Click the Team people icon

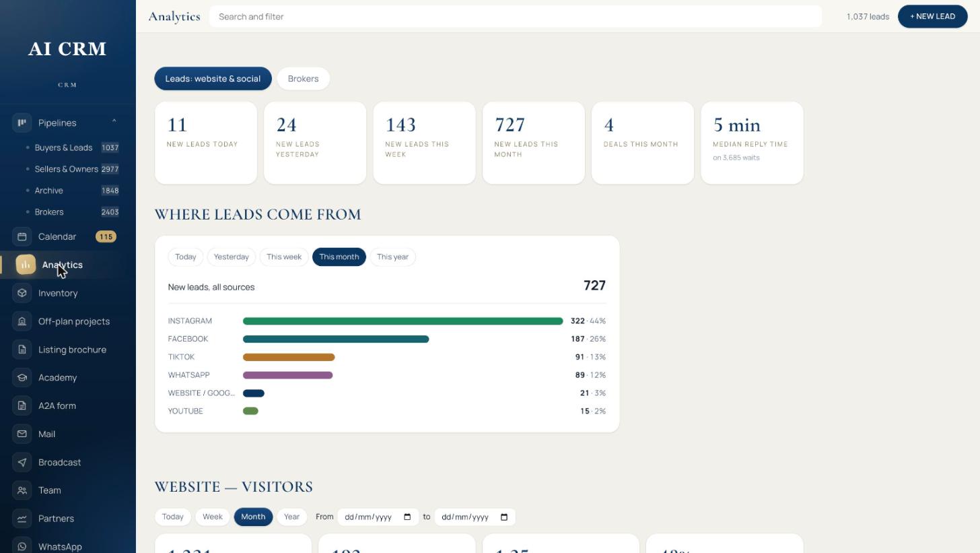(22, 490)
